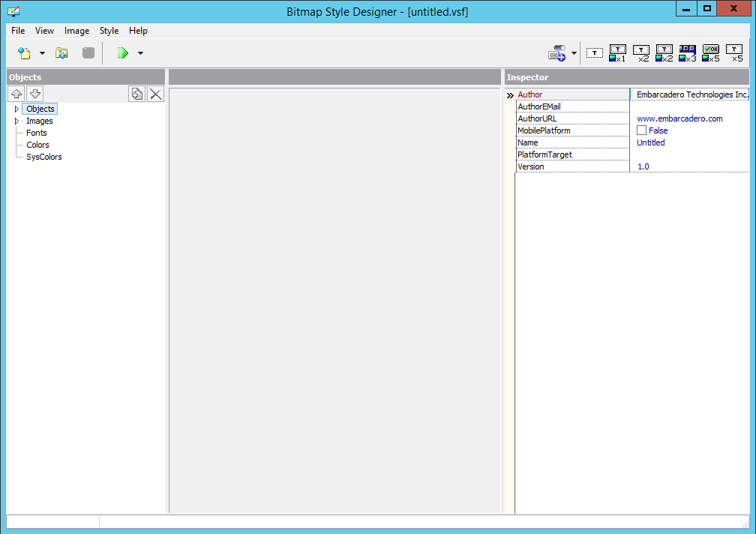This screenshot has height=534, width=756.
Task: Click the empty PlatformTarget value field
Action: tap(689, 154)
